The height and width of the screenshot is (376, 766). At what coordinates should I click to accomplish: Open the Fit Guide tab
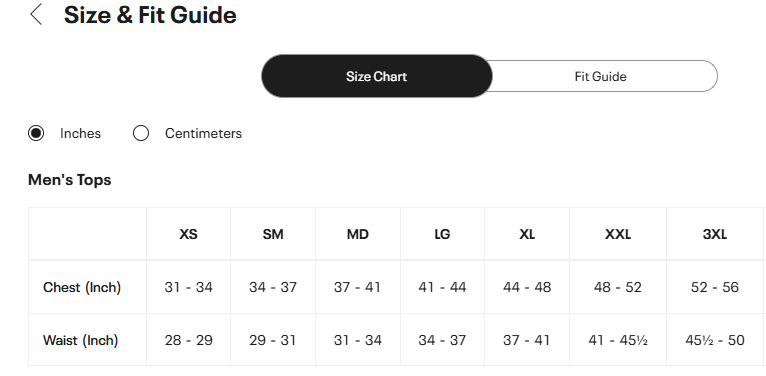coord(600,76)
